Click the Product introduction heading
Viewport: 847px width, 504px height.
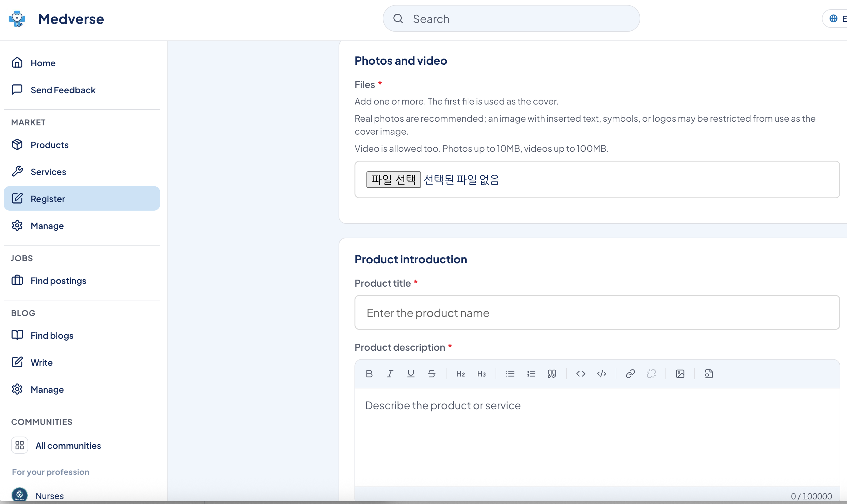pyautogui.click(x=411, y=259)
